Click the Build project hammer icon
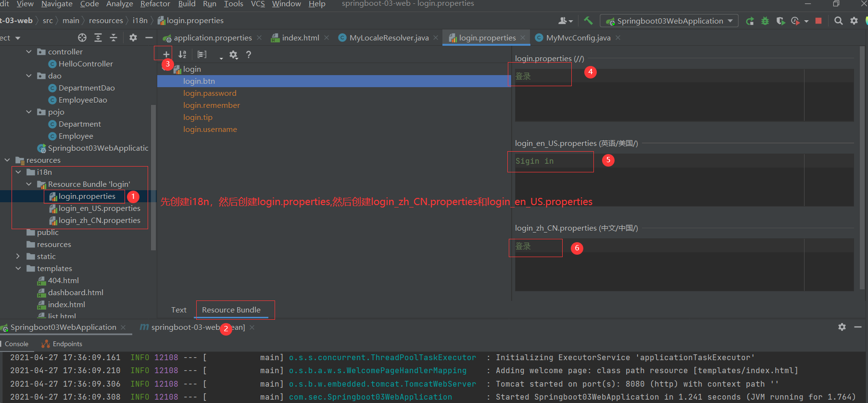This screenshot has height=403, width=868. coord(588,21)
